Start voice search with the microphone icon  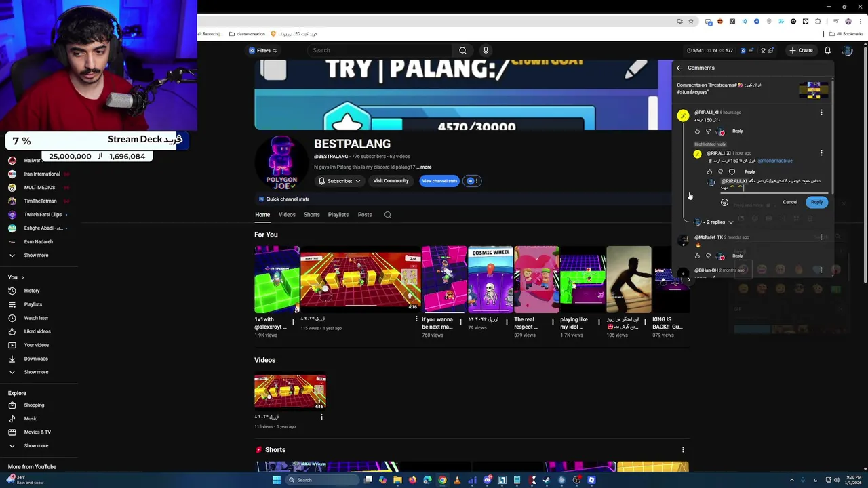pyautogui.click(x=486, y=50)
